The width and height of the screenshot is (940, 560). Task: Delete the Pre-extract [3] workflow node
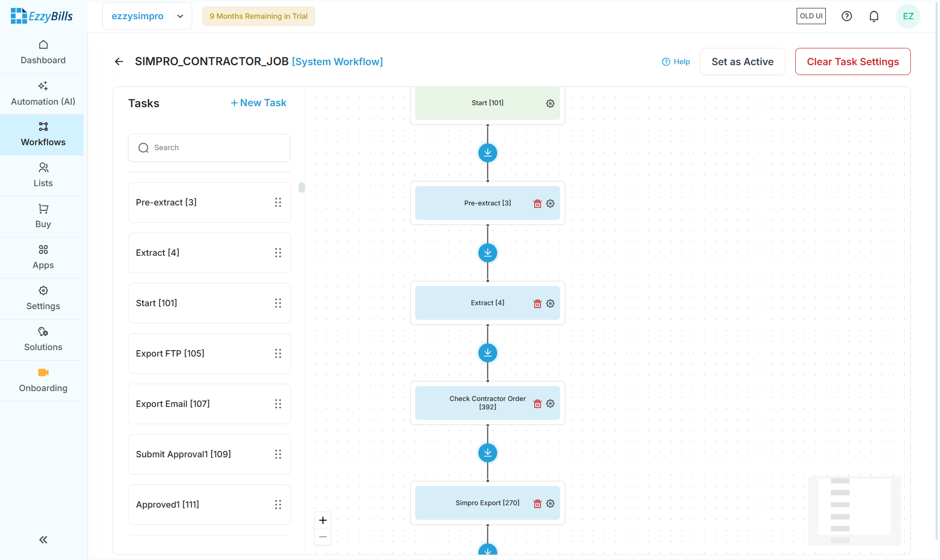click(x=537, y=203)
